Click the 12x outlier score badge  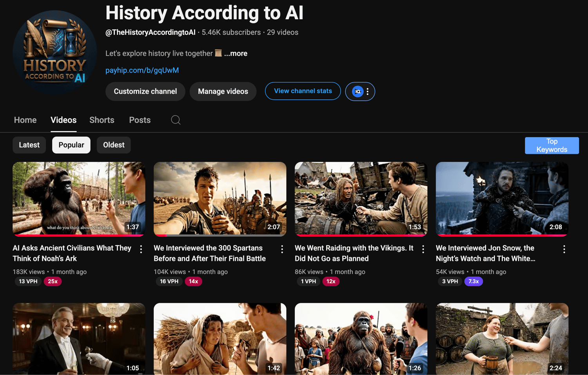click(x=331, y=281)
